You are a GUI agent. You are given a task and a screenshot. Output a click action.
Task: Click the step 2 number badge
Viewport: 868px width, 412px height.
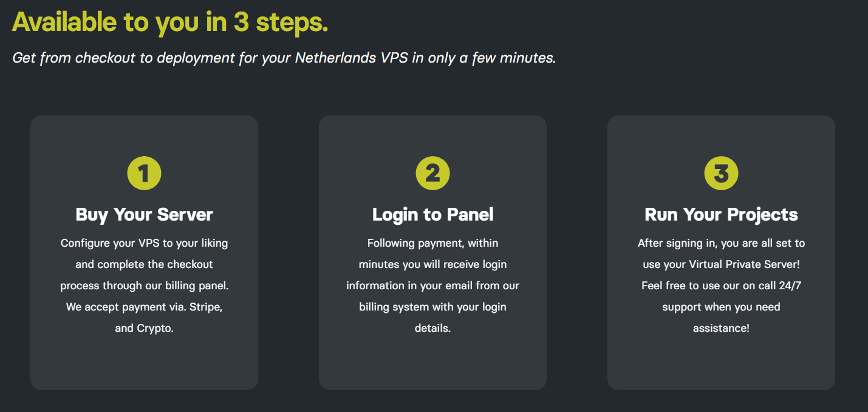[432, 174]
